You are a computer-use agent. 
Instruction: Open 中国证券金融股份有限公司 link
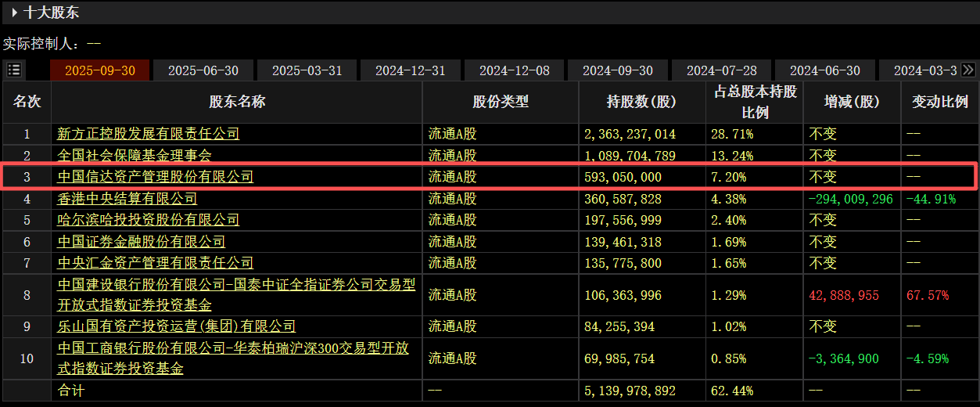(x=142, y=242)
